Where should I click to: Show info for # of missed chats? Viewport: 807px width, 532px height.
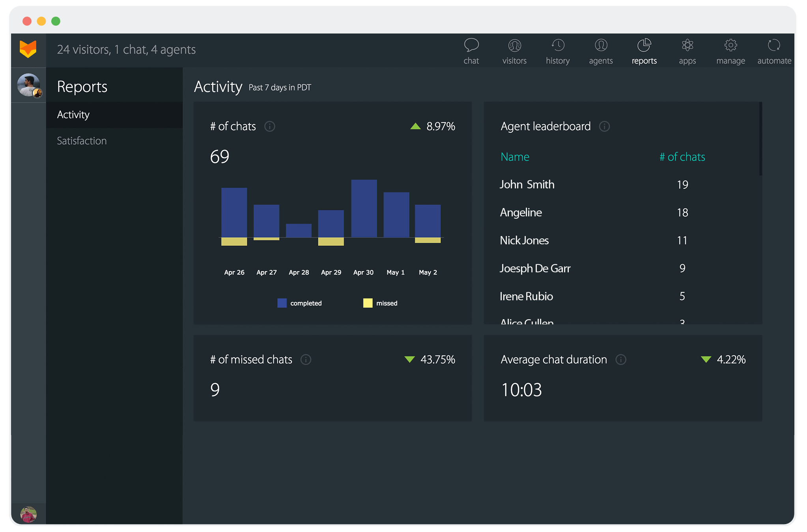306,359
